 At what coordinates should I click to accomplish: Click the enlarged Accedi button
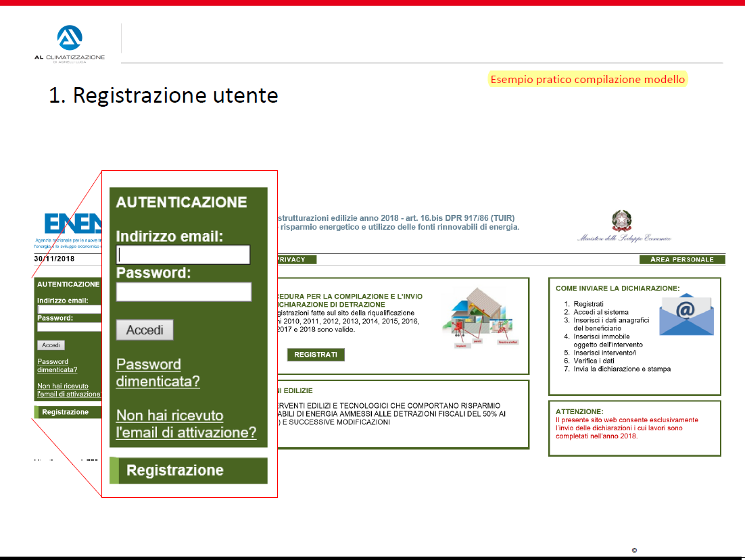145,330
